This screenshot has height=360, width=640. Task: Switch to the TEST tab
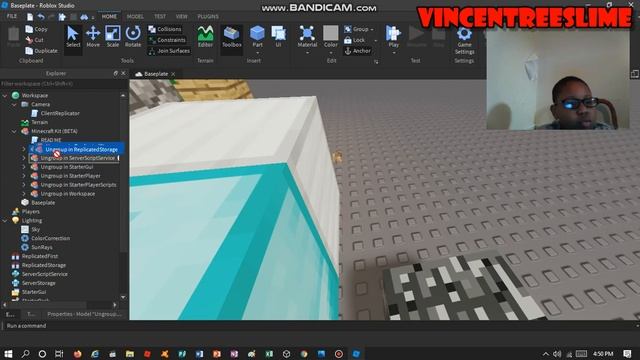(x=160, y=17)
